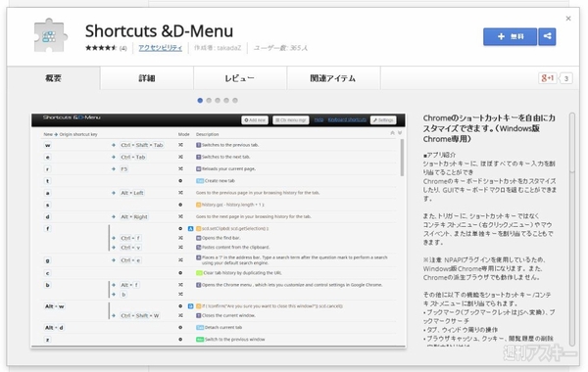This screenshot has width=588, height=372.
Task: Click icon beside 'Pastes content from the clipboard'
Action: (x=198, y=248)
